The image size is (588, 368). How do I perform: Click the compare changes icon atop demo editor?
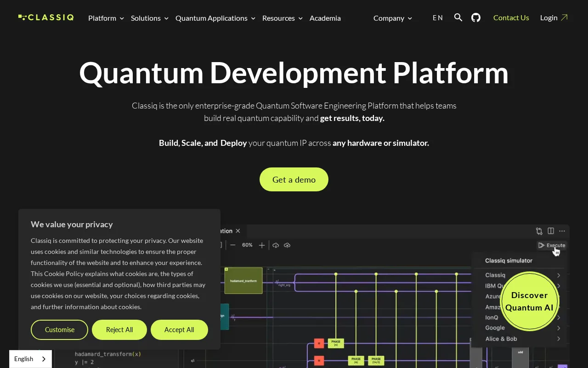[x=539, y=231]
